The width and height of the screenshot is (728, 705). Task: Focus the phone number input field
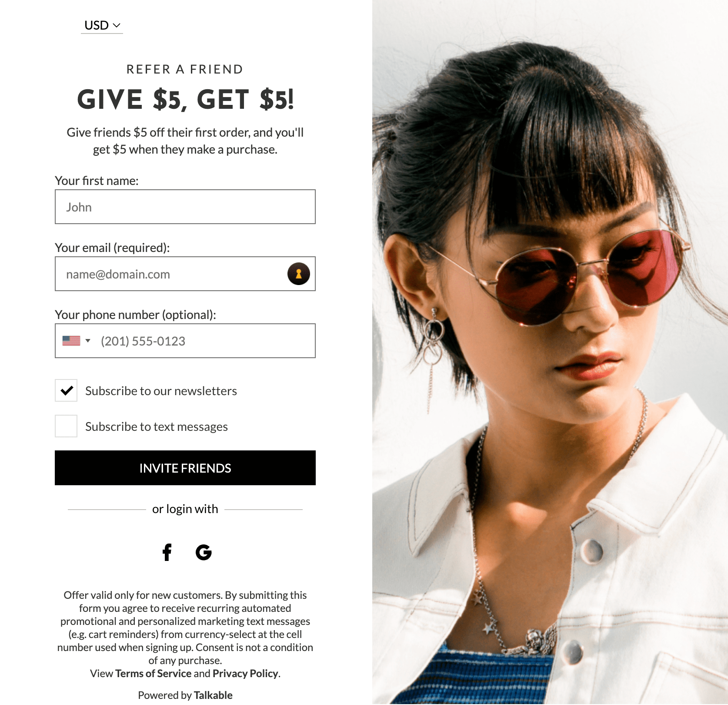tap(204, 341)
